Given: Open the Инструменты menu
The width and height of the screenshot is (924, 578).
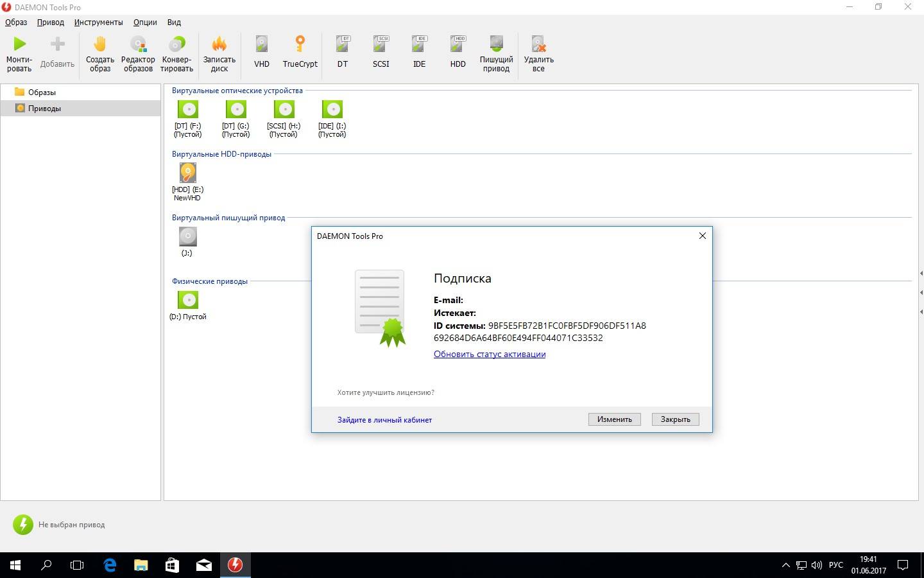Looking at the screenshot, I should [x=98, y=22].
